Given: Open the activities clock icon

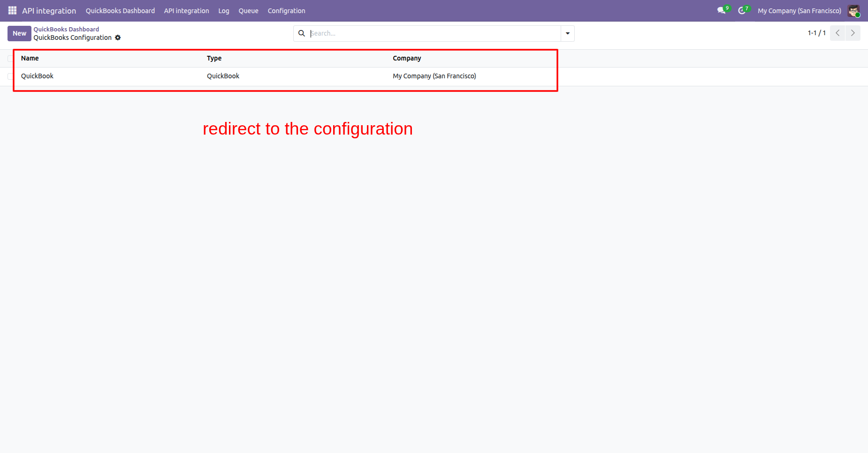Looking at the screenshot, I should (742, 10).
